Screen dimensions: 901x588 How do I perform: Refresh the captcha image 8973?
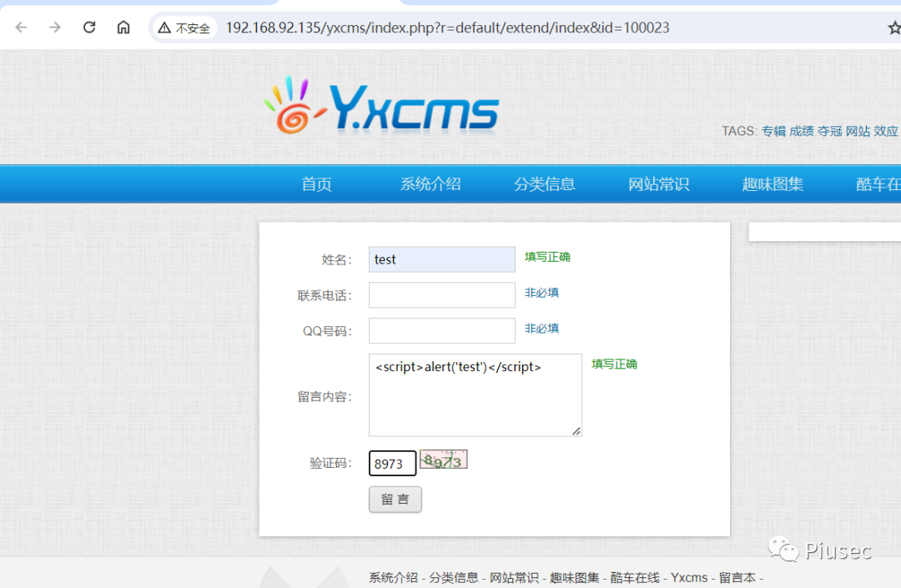click(444, 460)
